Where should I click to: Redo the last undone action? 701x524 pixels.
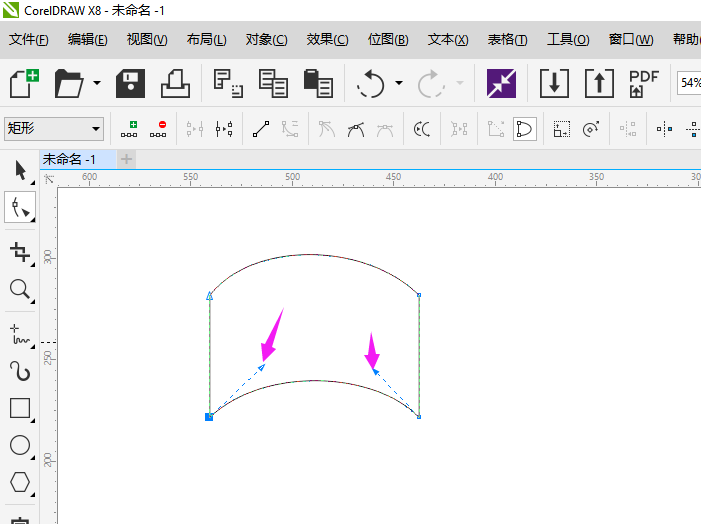(431, 83)
